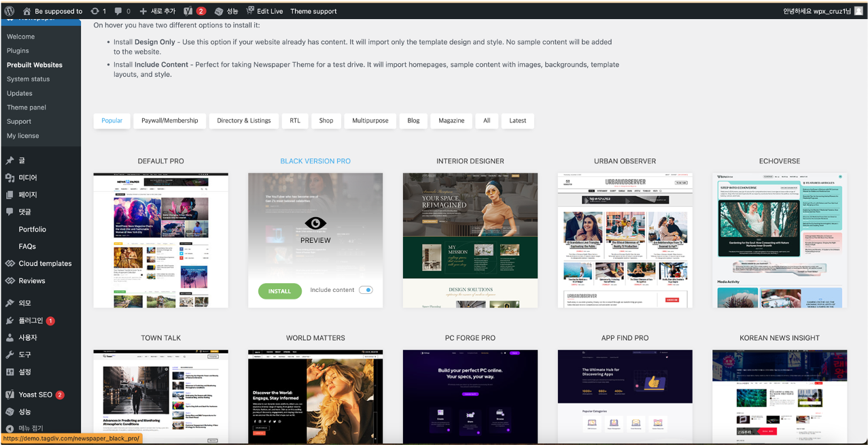Open 성능 performance item in admin bar
Screen dimensions: 868x445
pyautogui.click(x=226, y=11)
